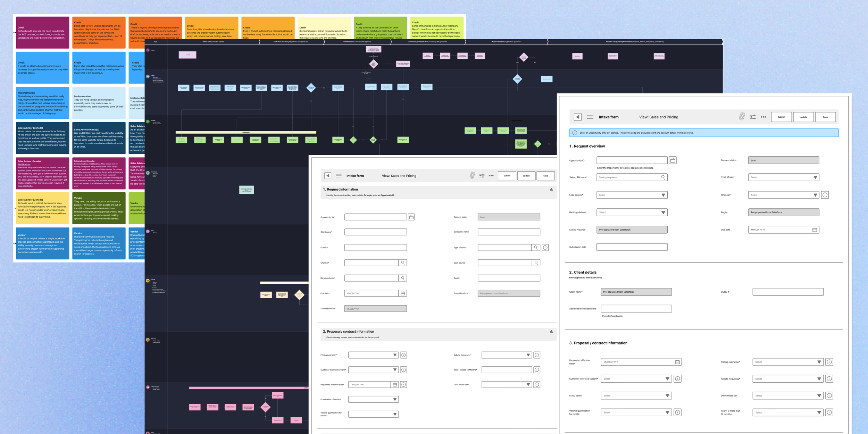Click info icon next to Type of sale search field
The width and height of the screenshot is (868, 434).
click(545, 248)
